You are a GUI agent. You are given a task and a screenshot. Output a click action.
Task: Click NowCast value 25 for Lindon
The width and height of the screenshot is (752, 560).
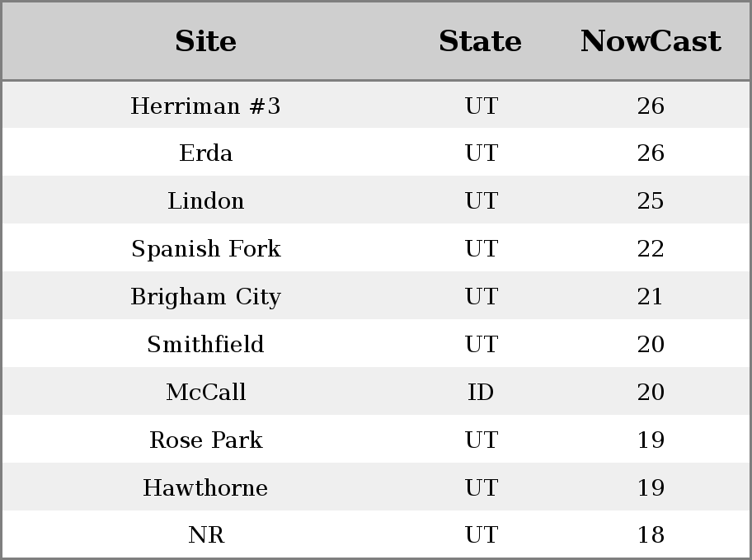coord(651,201)
